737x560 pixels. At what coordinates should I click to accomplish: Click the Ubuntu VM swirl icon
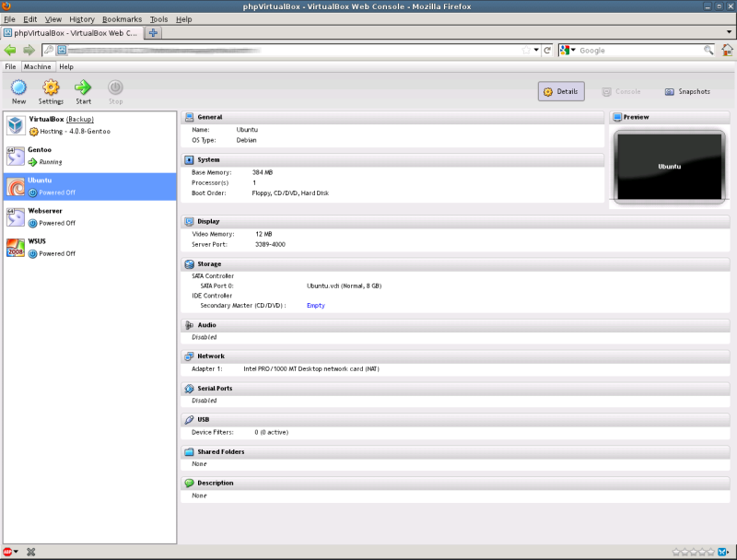16,187
